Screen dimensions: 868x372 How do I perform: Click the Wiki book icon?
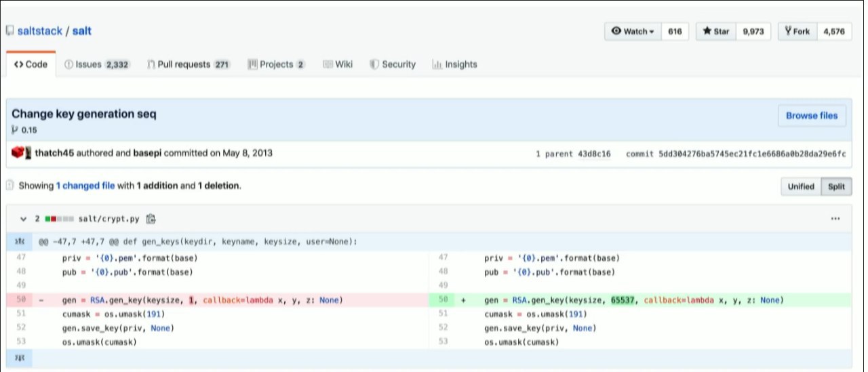click(328, 64)
